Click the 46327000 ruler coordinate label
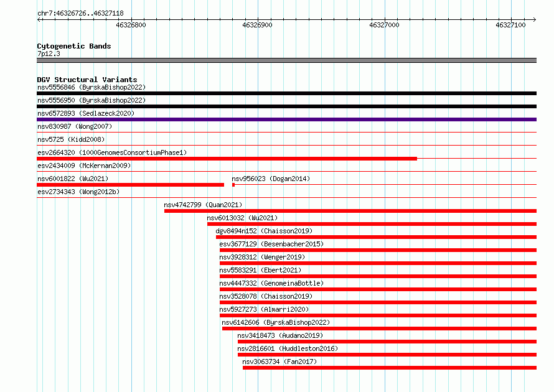The height and width of the screenshot is (392, 554). pyautogui.click(x=384, y=25)
